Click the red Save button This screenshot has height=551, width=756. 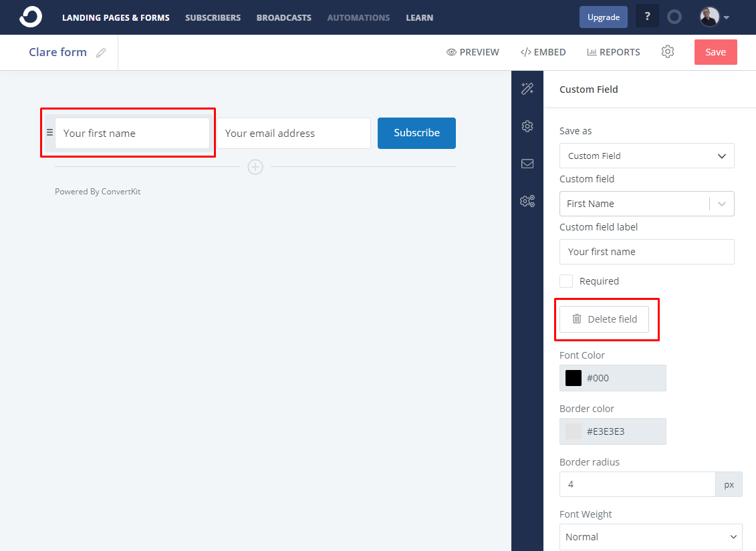tap(715, 52)
